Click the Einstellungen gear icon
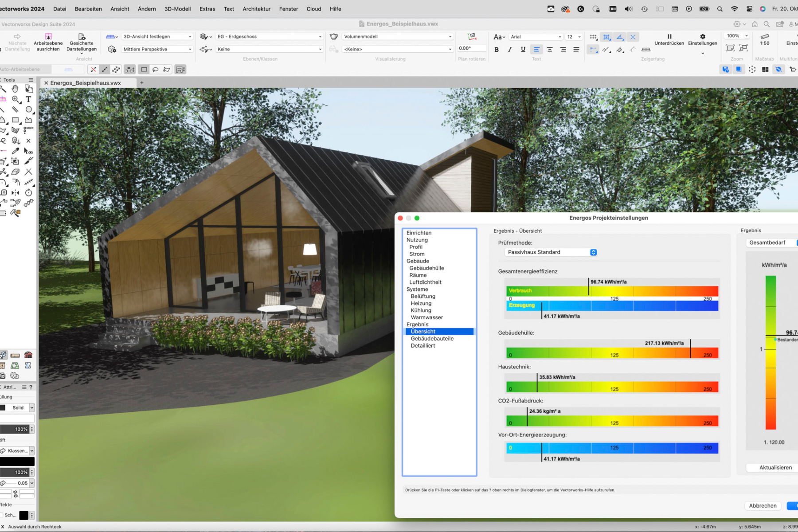798x532 pixels. (702, 37)
